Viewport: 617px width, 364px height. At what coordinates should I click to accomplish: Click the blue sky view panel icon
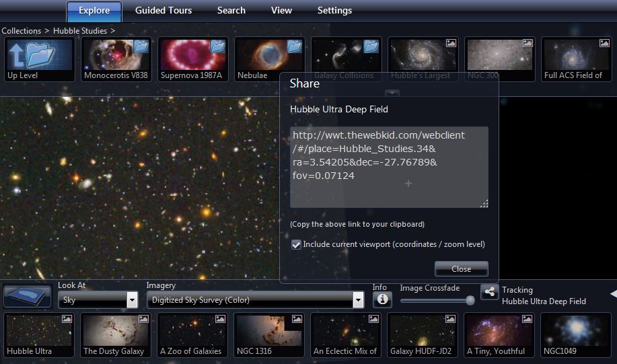(x=27, y=297)
